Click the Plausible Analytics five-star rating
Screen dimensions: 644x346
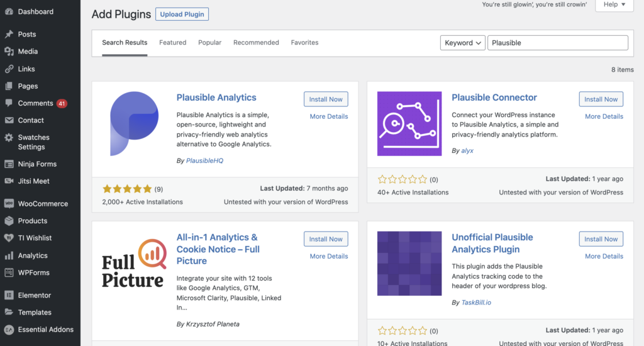[x=127, y=189]
